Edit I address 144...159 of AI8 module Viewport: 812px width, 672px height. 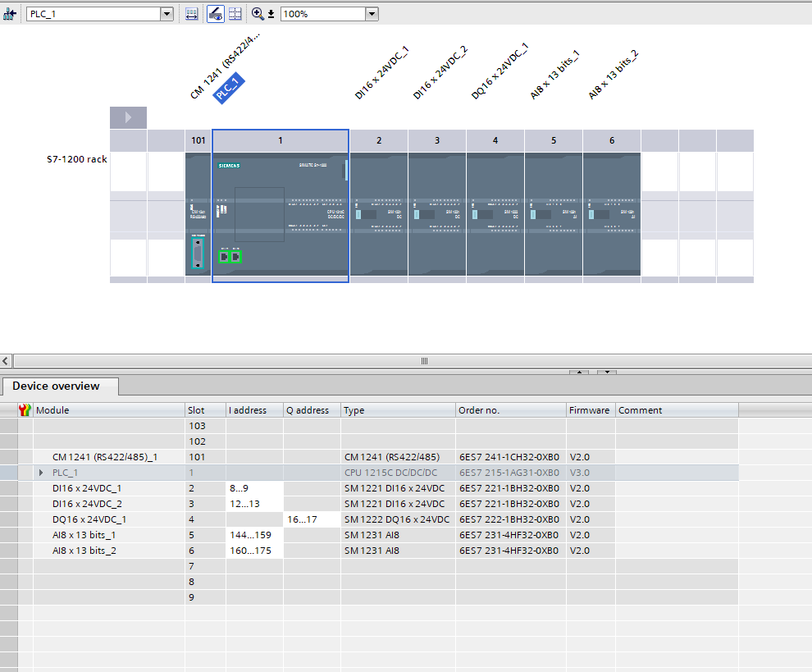pos(254,535)
